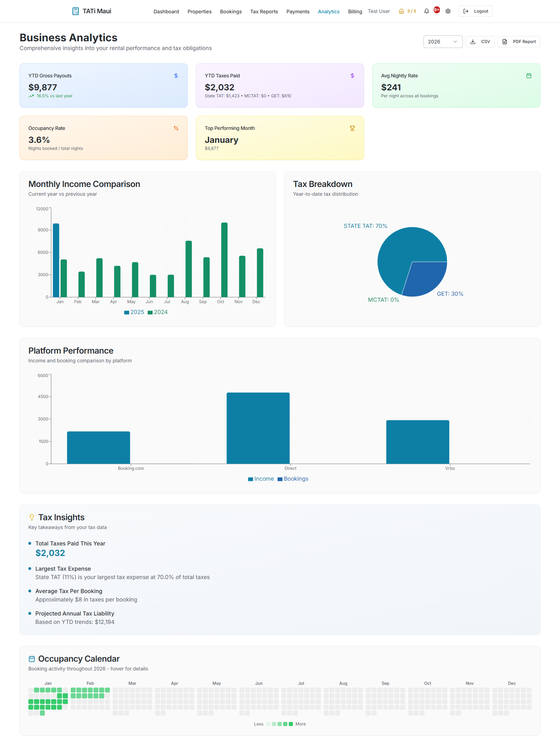Click the Logout button
This screenshot has width=560, height=744.
coord(475,11)
